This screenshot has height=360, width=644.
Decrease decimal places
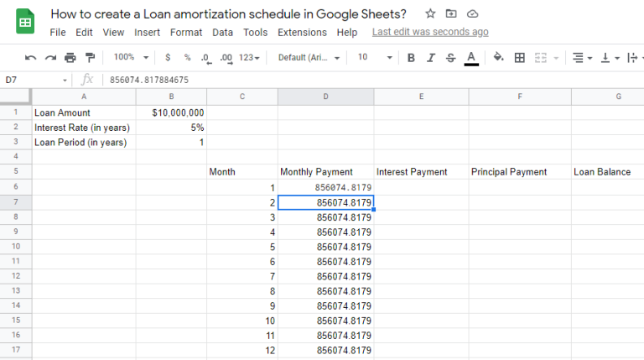(x=206, y=58)
